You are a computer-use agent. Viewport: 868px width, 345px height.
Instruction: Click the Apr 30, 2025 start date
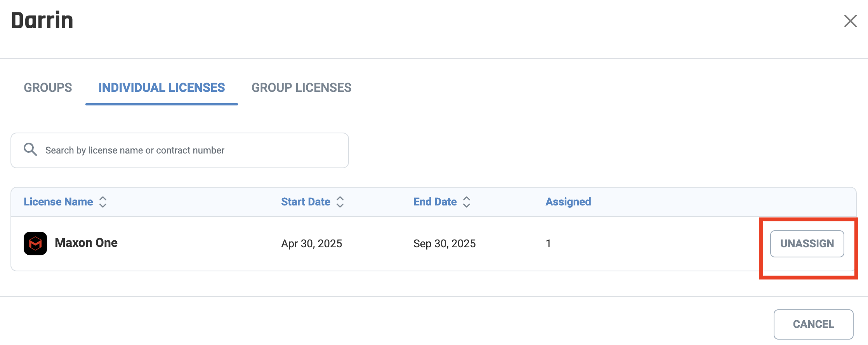click(x=312, y=243)
